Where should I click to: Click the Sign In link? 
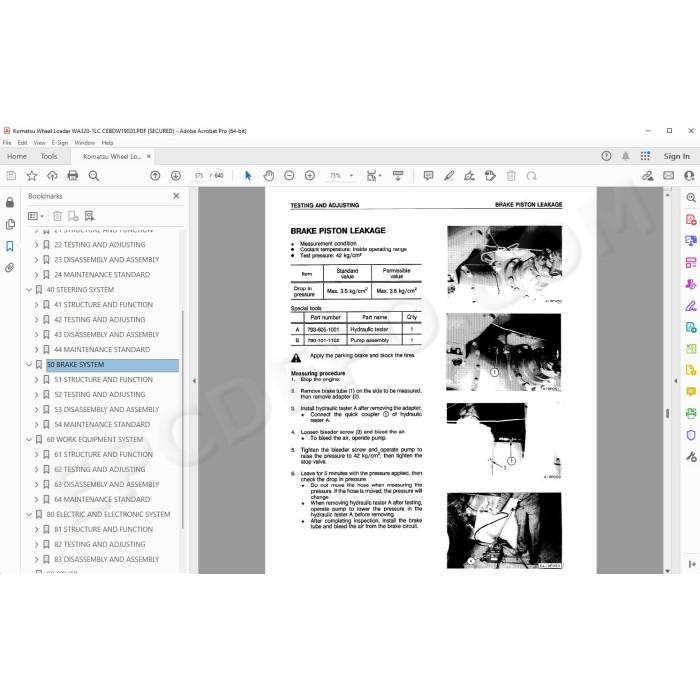(676, 156)
